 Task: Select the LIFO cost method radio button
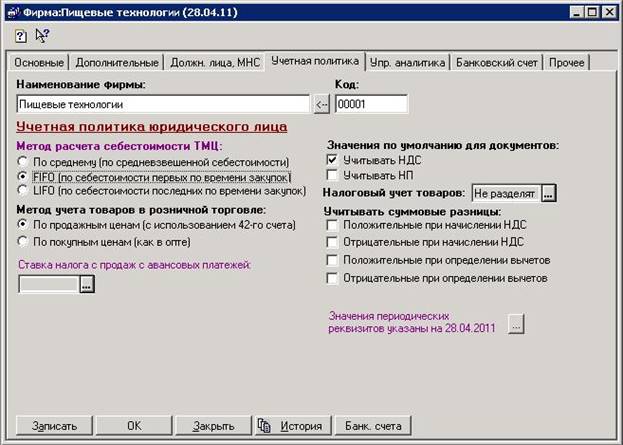point(24,190)
